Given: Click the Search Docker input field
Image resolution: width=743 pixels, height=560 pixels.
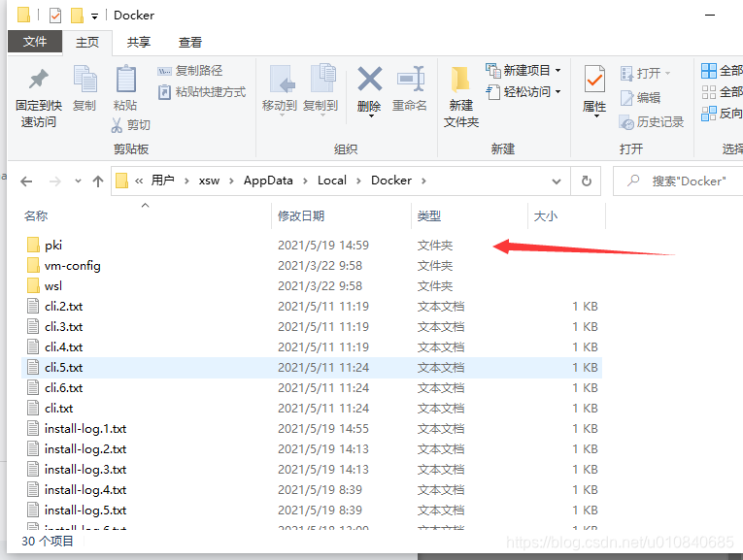Looking at the screenshot, I should (678, 181).
